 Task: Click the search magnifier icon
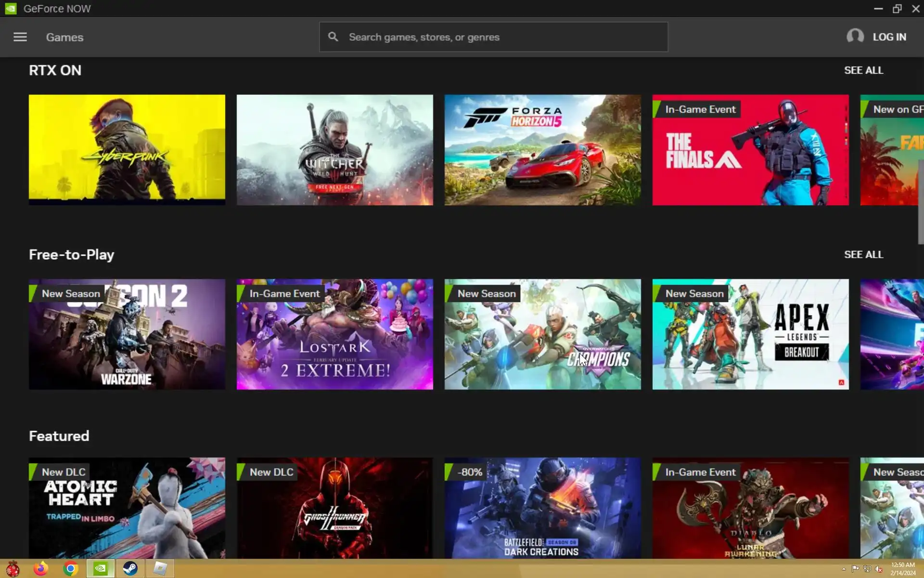coord(333,37)
